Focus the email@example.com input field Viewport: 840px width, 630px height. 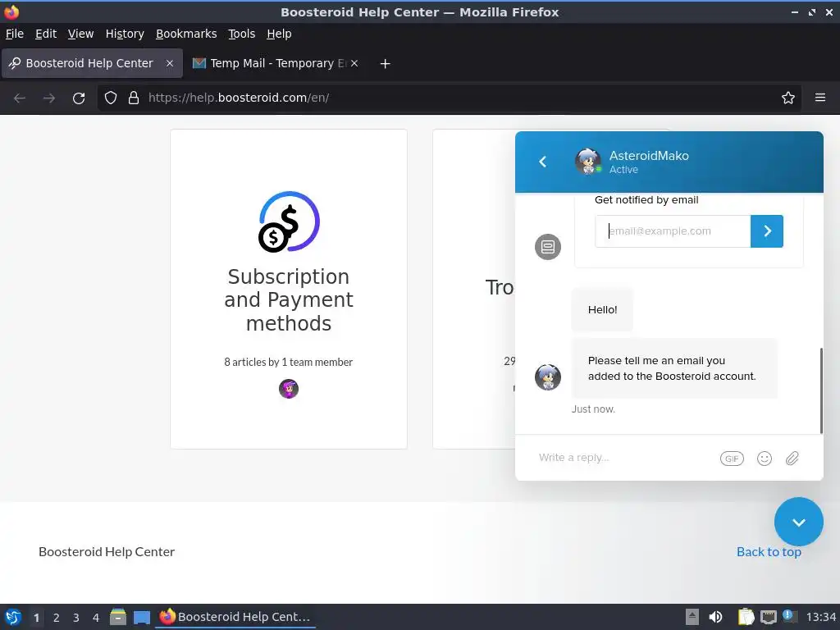pyautogui.click(x=673, y=231)
